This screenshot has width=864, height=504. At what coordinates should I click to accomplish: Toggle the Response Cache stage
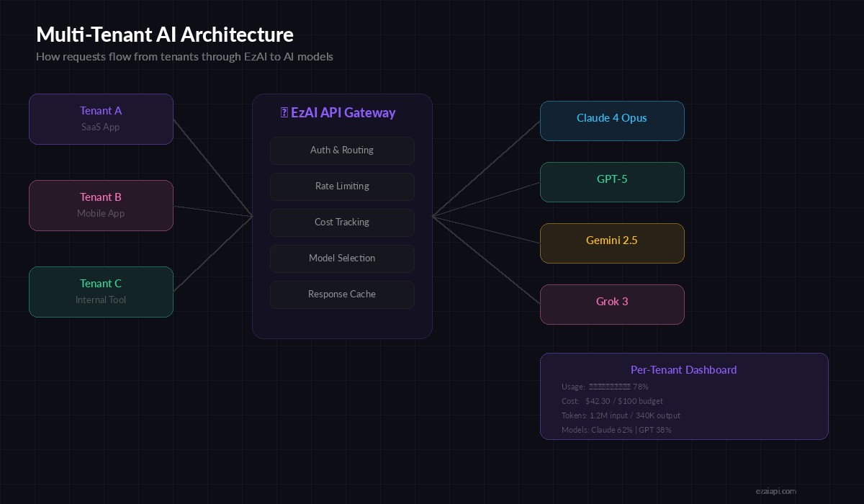pyautogui.click(x=342, y=294)
